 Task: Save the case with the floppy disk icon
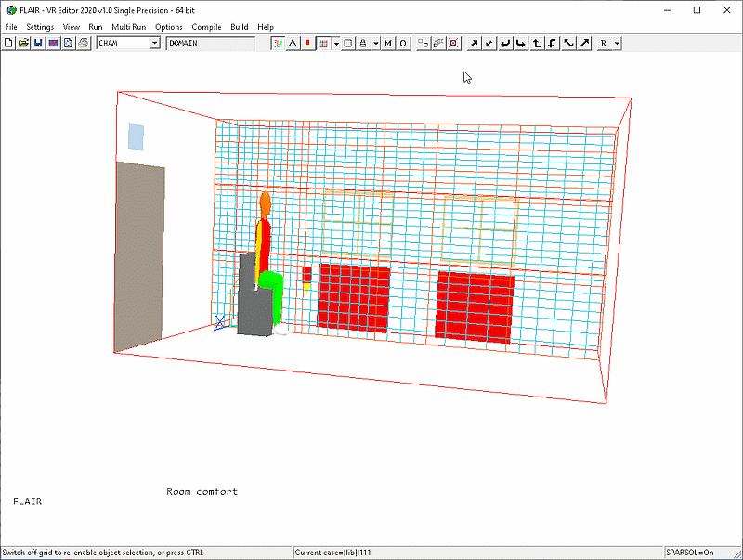(38, 43)
